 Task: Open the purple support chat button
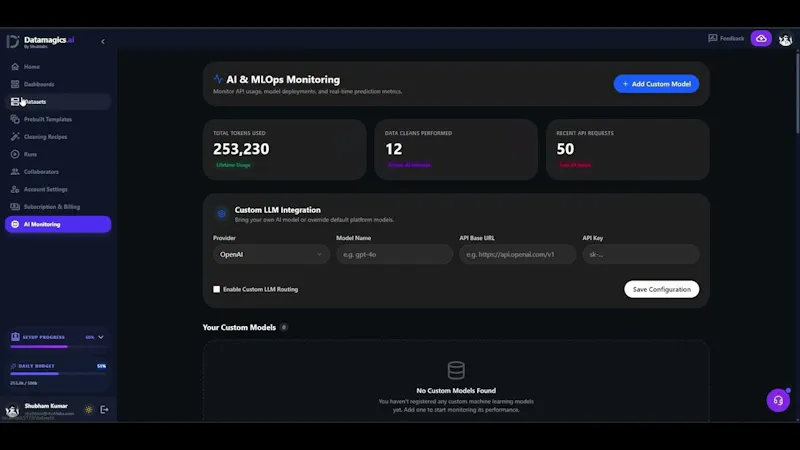[778, 401]
